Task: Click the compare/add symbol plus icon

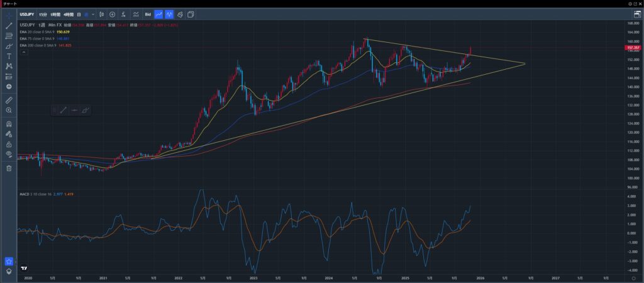Action: coord(112,14)
